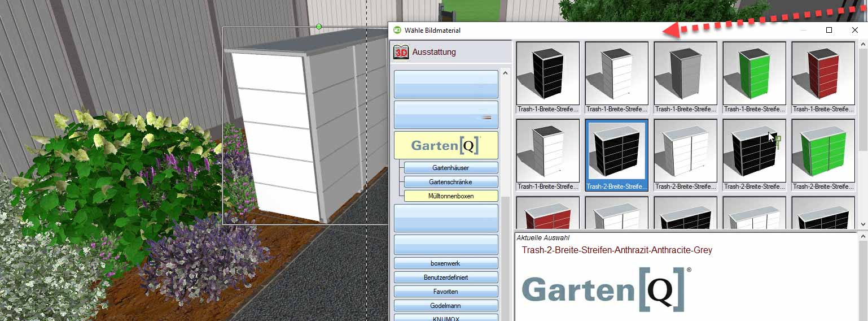
Task: Select the highlighted black Trash-2-Breite-Streifen thumbnail
Action: point(617,155)
